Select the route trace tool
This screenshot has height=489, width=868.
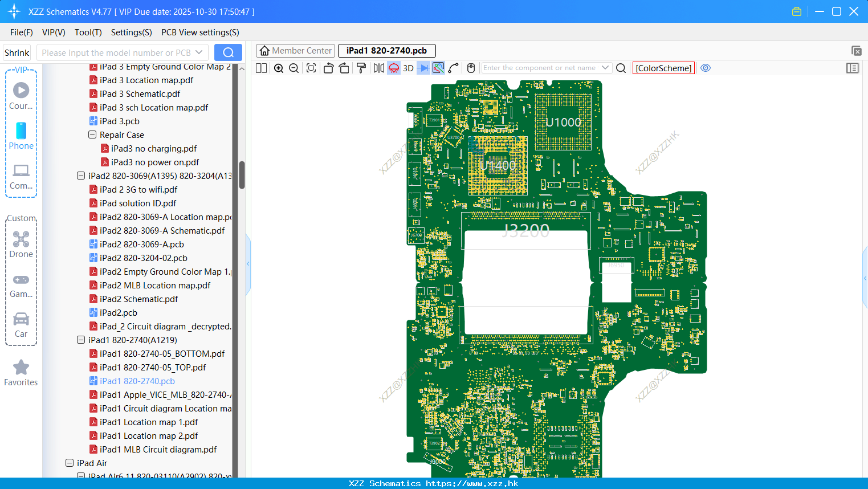click(454, 68)
